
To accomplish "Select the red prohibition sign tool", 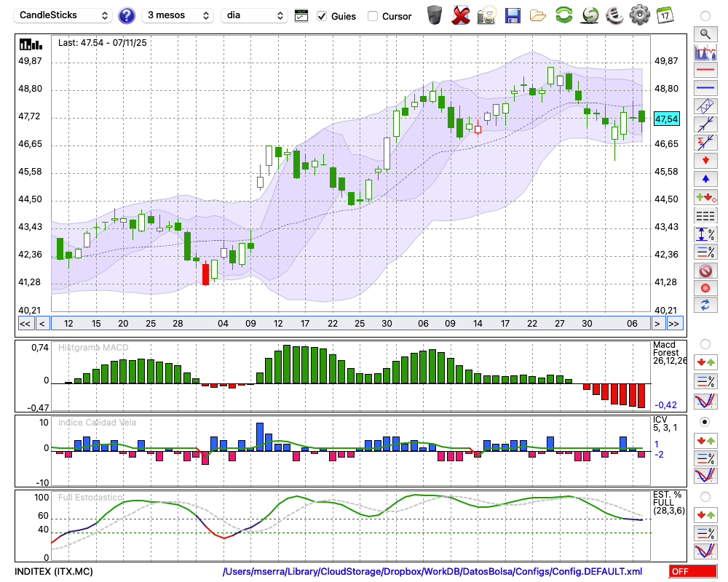I will pos(705,271).
